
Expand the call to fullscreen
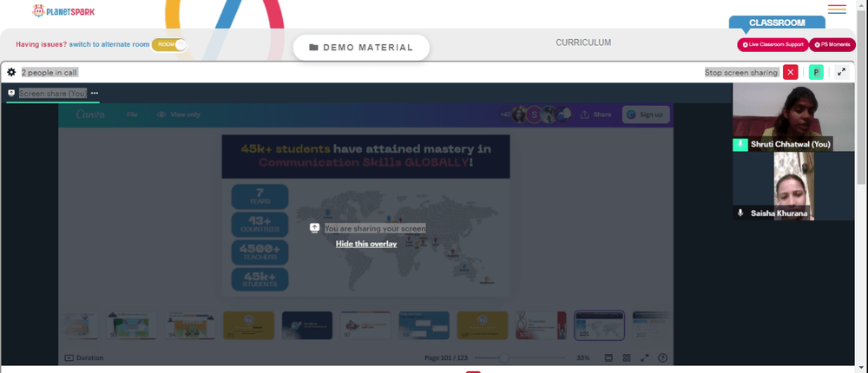point(841,72)
